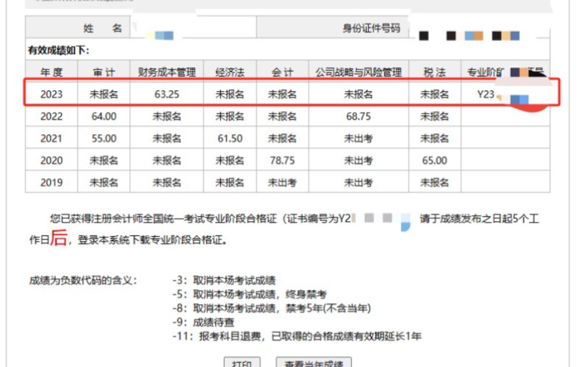This screenshot has width=588, height=367.
Task: Click 未报名 in the 2020 审计 cell
Action: (x=104, y=160)
